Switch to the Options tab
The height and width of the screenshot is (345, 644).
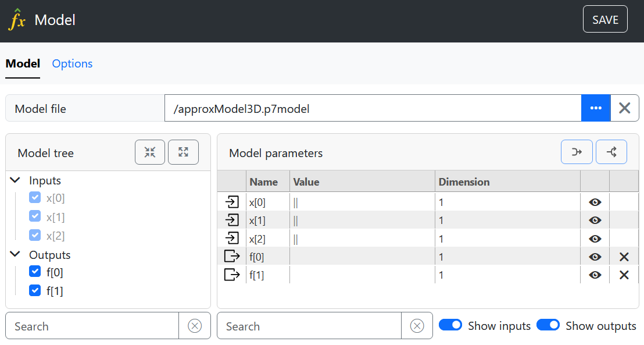(72, 64)
